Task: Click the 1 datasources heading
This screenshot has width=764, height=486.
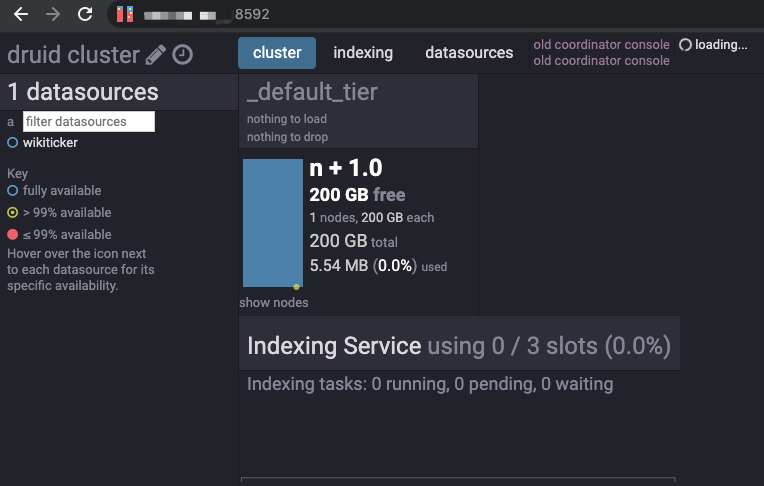Action: [x=83, y=92]
